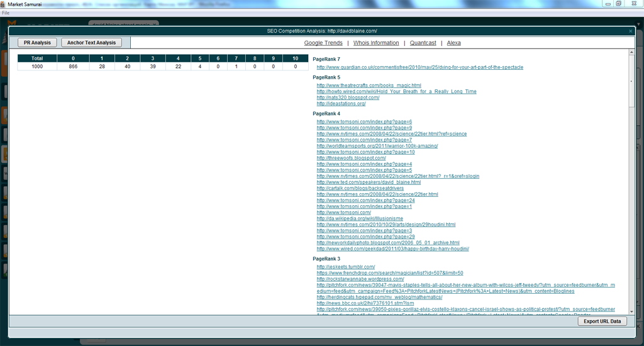
Task: Select the PageRank 5 section heading
Action: point(326,77)
